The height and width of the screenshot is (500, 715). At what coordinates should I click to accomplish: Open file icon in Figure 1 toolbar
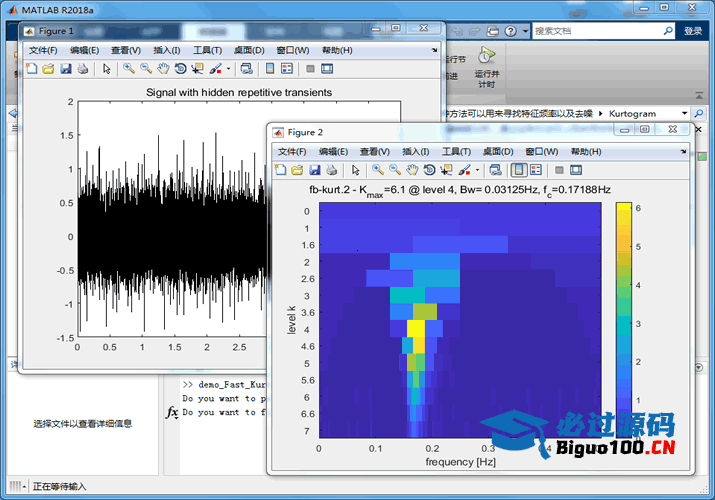coord(48,69)
